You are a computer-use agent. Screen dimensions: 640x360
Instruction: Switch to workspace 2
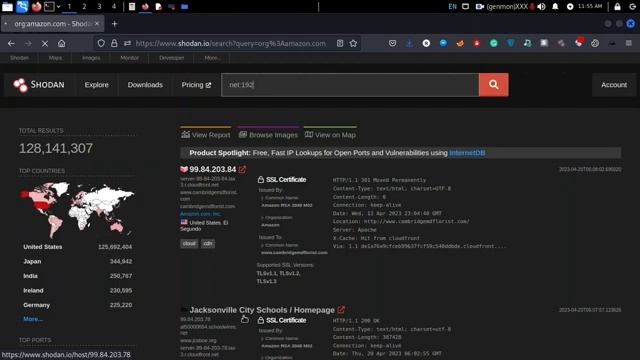pos(84,7)
